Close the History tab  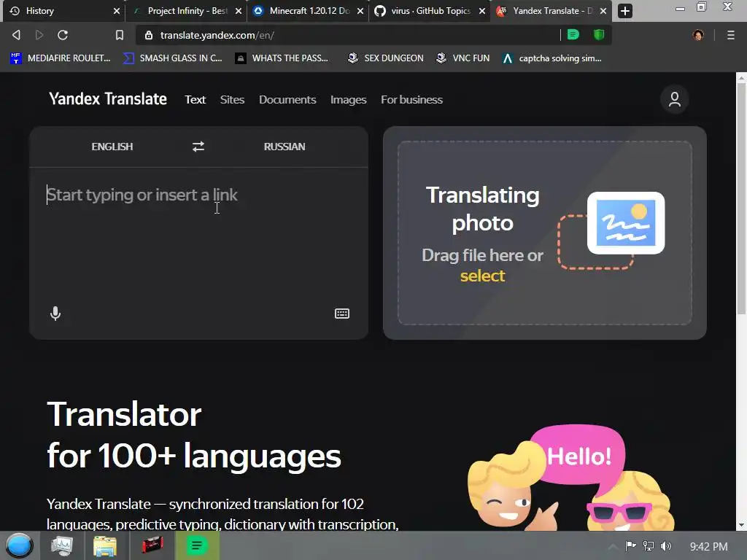tap(117, 11)
